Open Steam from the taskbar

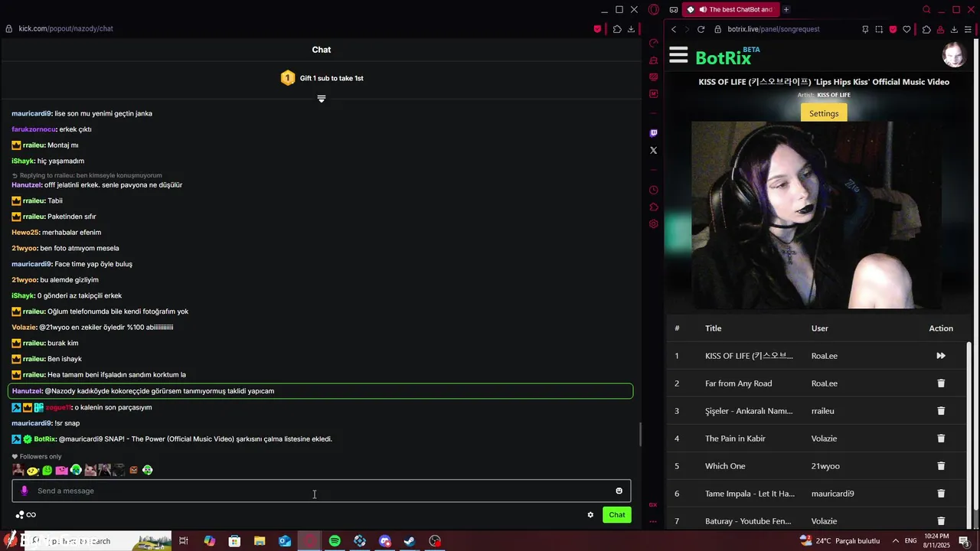click(410, 541)
